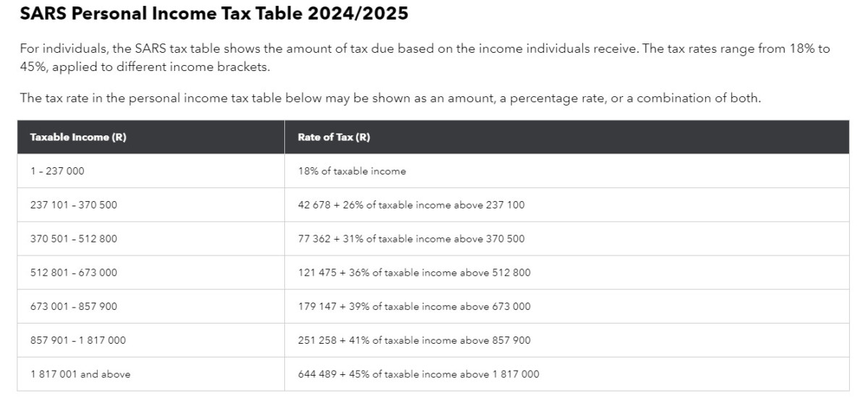Click the '644 489 + 45%' tax rate cell
868x414 pixels.
pos(418,374)
